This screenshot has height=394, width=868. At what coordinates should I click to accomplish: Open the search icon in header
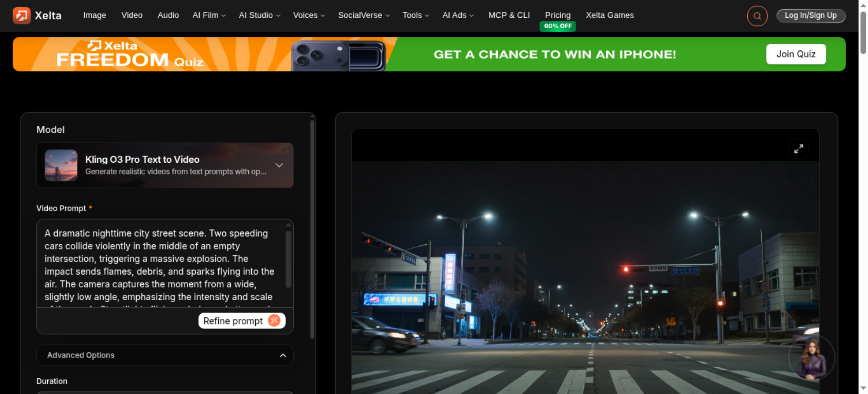point(757,16)
